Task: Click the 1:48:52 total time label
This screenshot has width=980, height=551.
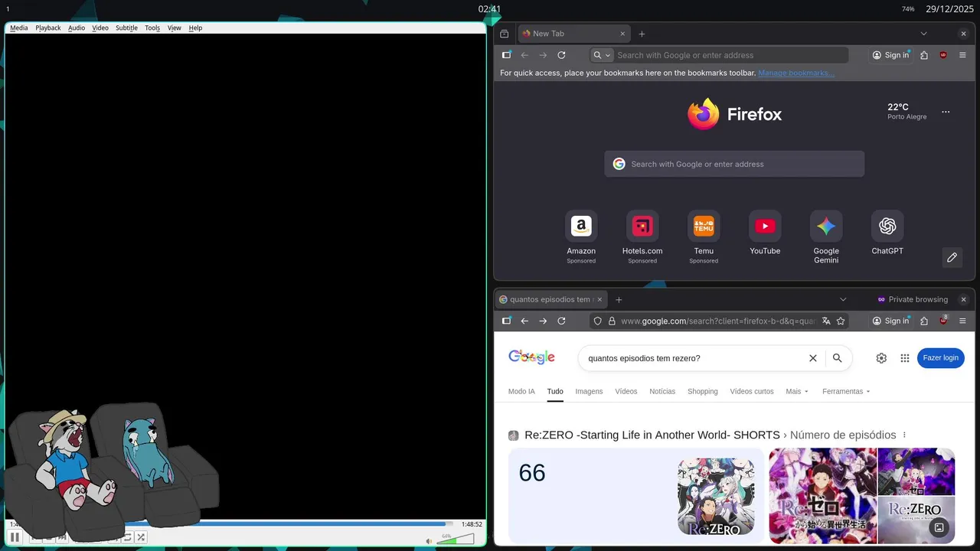Action: (x=472, y=524)
